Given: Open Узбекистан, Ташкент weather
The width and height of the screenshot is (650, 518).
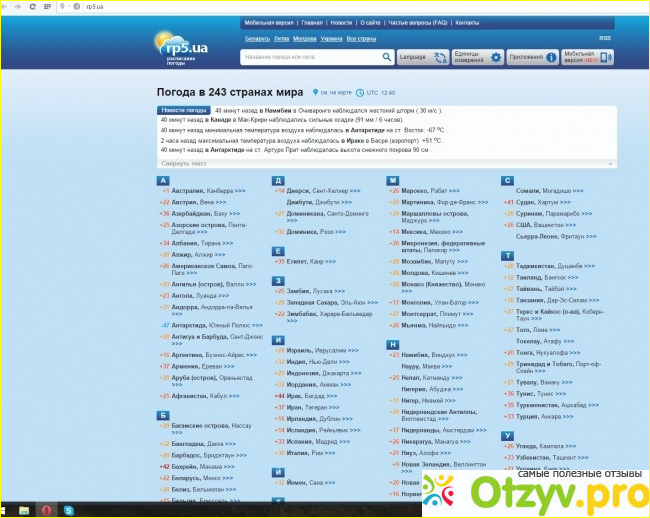Looking at the screenshot, I should (552, 458).
